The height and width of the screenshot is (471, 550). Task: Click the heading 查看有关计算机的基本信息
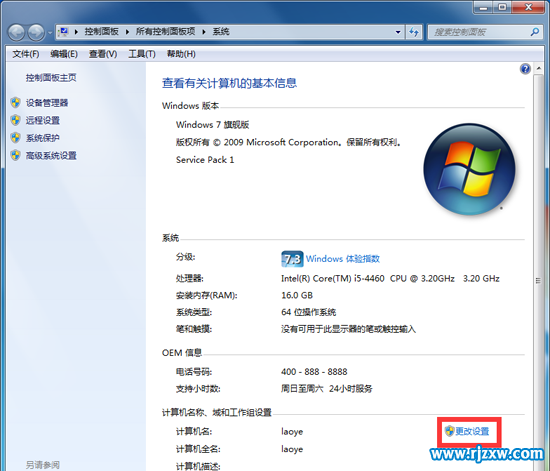tap(229, 83)
